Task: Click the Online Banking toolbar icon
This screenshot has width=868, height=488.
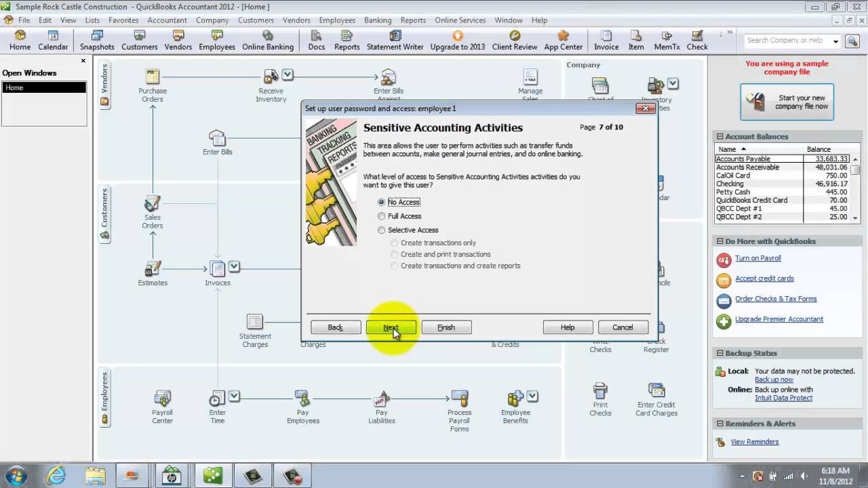Action: pyautogui.click(x=268, y=40)
